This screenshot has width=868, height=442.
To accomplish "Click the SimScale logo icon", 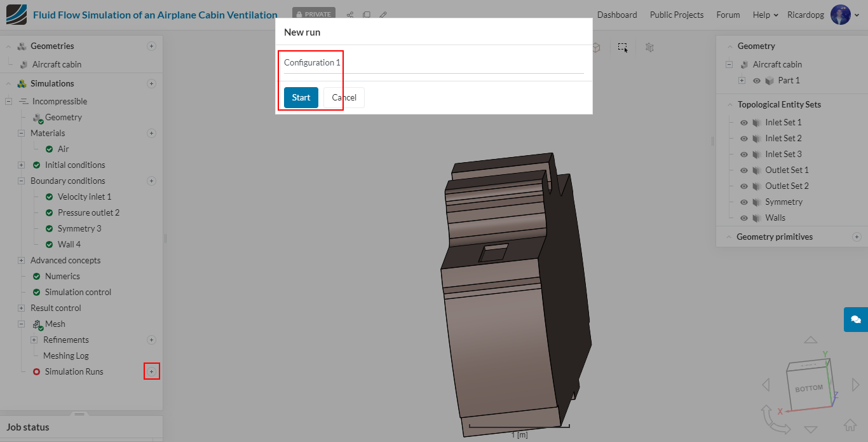I will tap(17, 14).
